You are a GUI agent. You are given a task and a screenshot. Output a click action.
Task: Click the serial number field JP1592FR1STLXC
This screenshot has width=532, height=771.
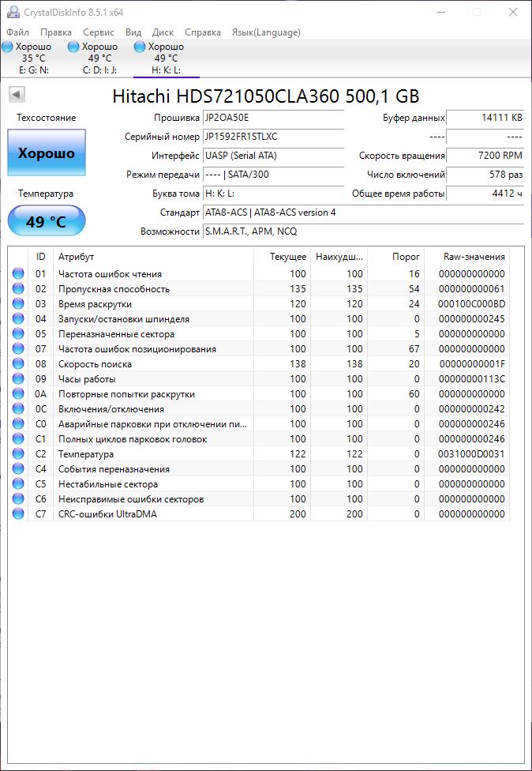273,137
